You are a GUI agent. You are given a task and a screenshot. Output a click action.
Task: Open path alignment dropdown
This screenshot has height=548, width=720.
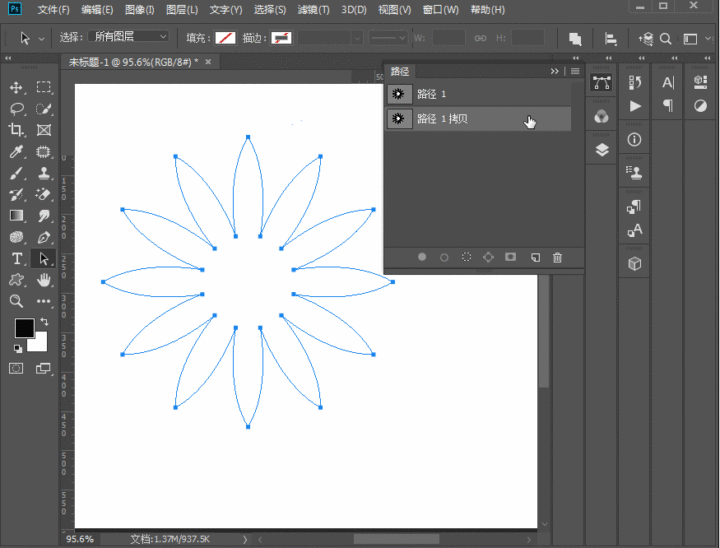click(610, 39)
